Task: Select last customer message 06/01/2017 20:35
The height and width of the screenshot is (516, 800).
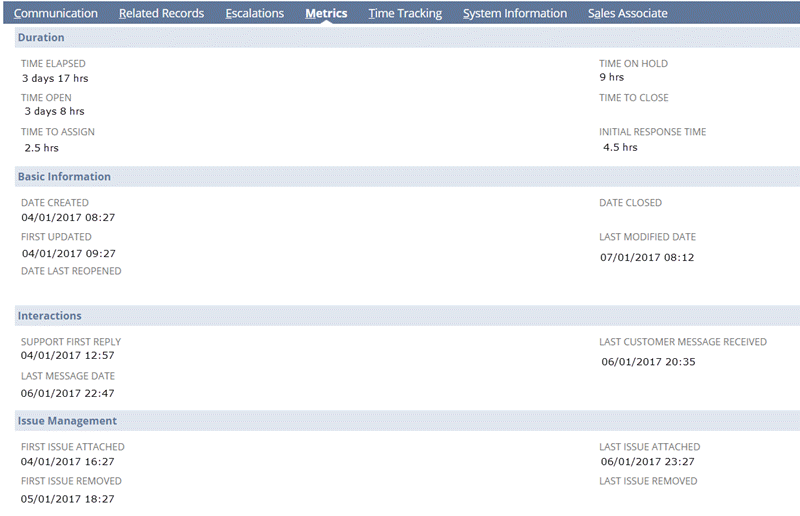Action: coord(648,362)
